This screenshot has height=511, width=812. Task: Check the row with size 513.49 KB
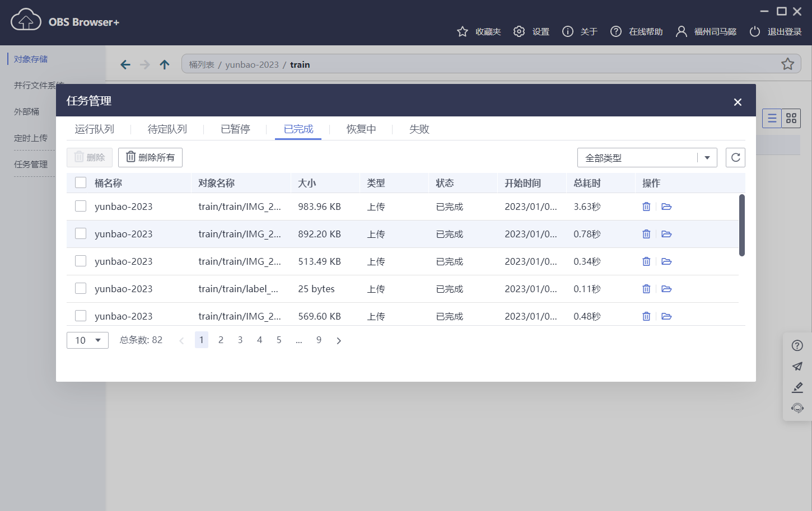[81, 261]
